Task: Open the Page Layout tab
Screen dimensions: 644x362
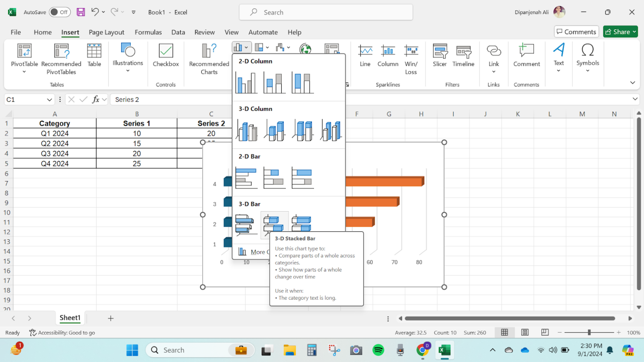Action: [x=106, y=32]
